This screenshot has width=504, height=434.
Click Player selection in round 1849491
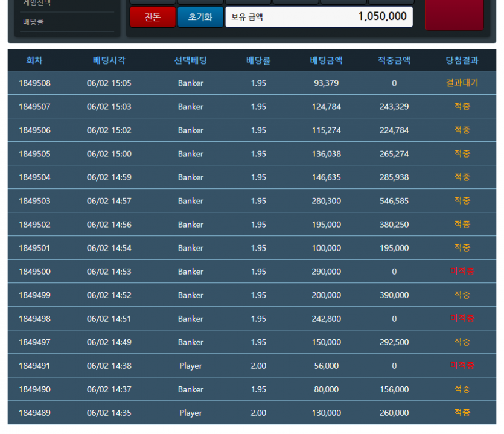(191, 366)
